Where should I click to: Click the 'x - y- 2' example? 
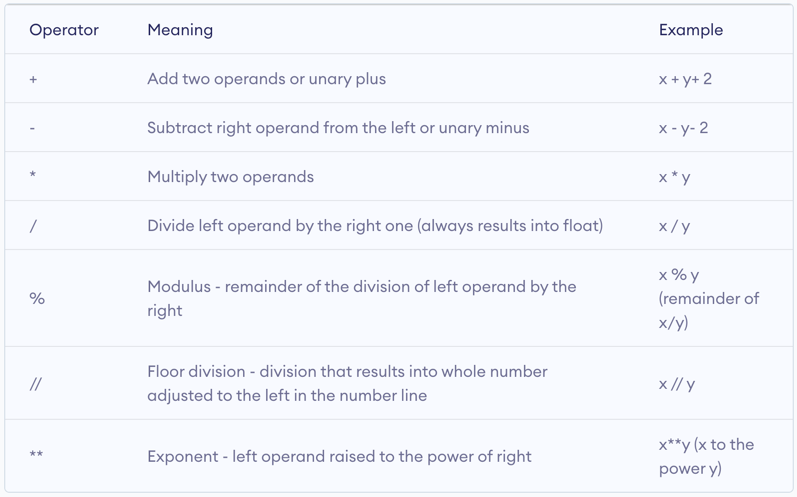click(x=683, y=128)
